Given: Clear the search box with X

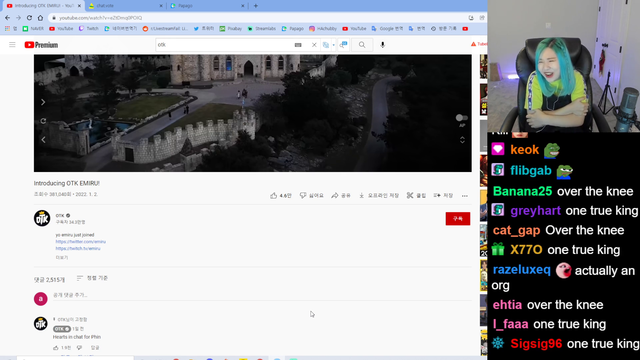Looking at the screenshot, I should [314, 45].
